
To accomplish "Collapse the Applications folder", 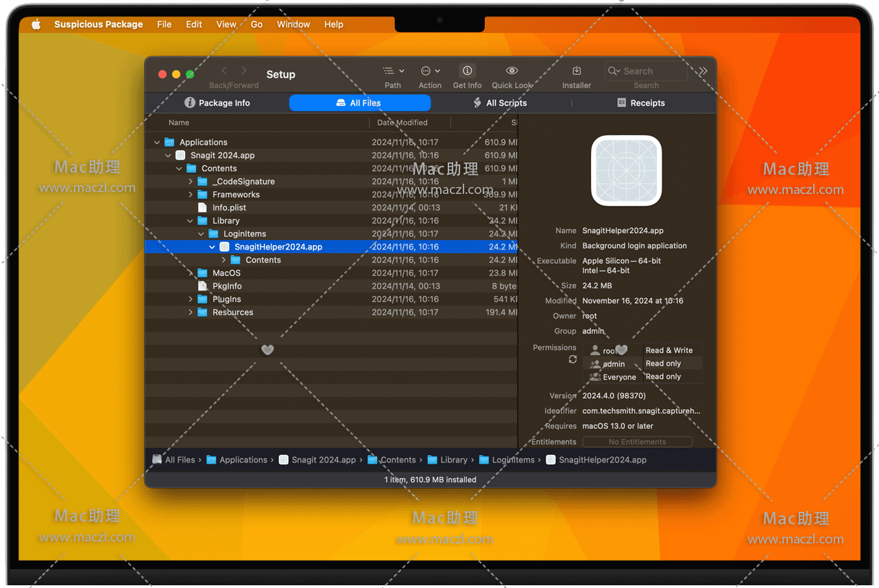I will [157, 143].
